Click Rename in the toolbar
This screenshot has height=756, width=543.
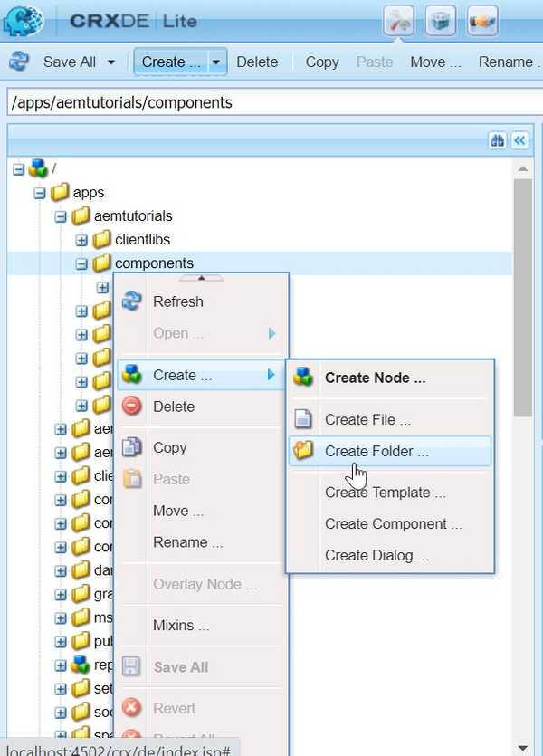click(509, 62)
